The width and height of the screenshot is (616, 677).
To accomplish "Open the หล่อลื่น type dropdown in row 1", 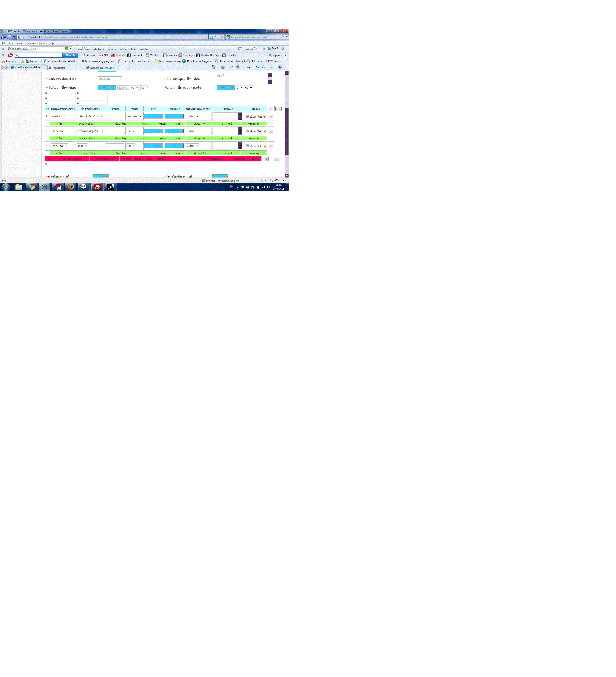I will (58, 116).
